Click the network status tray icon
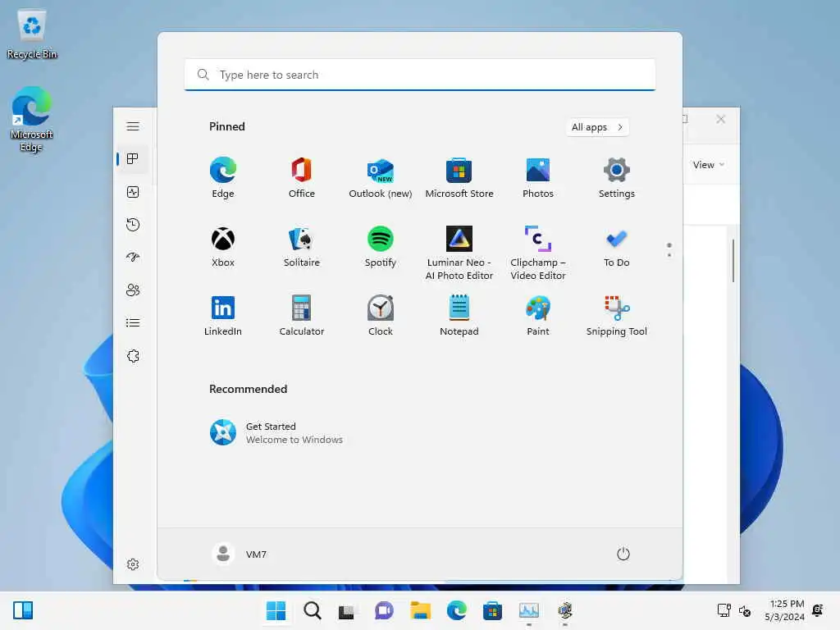This screenshot has height=630, width=840. [724, 610]
